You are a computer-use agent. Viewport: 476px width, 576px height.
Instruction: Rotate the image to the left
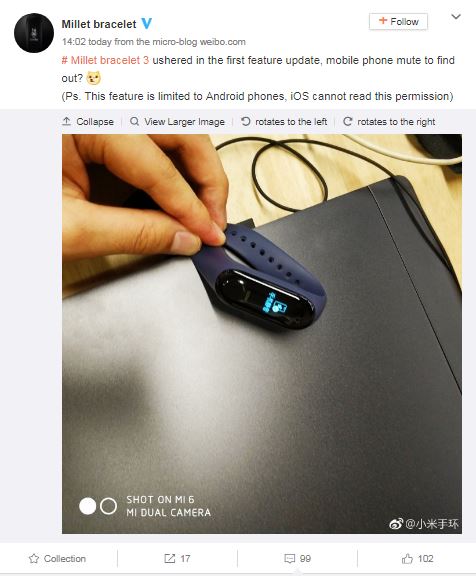click(284, 122)
